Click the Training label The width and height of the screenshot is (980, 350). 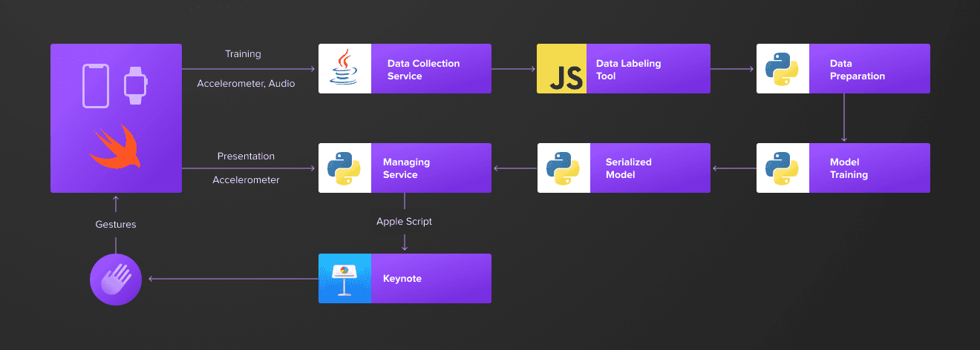pyautogui.click(x=243, y=54)
